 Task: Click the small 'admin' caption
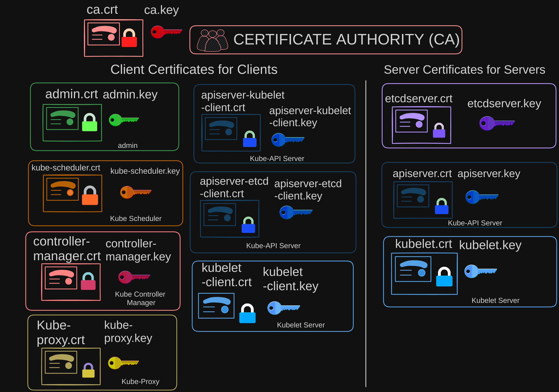point(128,145)
